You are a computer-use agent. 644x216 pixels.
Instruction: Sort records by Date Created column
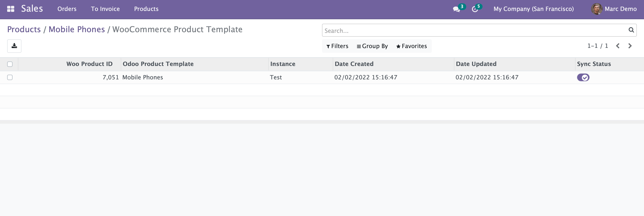[354, 64]
